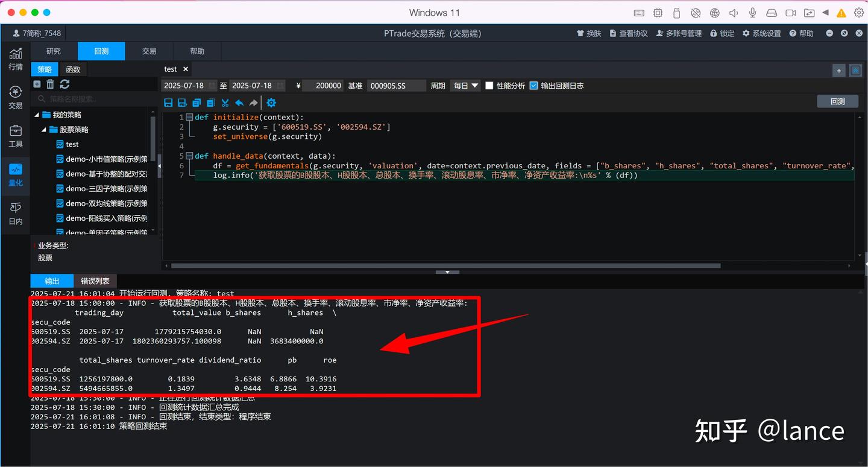Run the backtest with the 回测 button
868x467 pixels.
pos(837,101)
